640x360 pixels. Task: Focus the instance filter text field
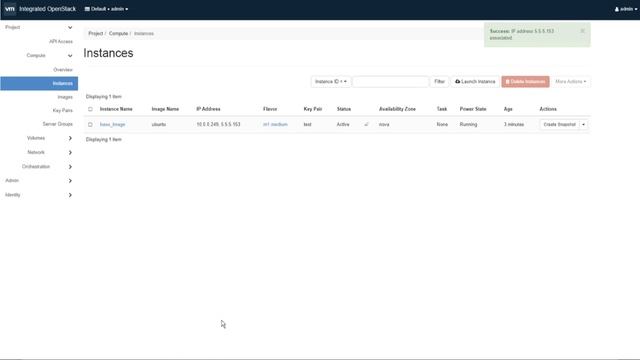391,82
